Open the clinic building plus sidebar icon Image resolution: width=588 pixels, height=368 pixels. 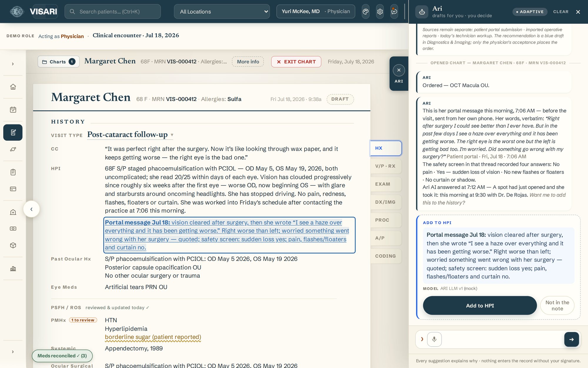(x=13, y=212)
